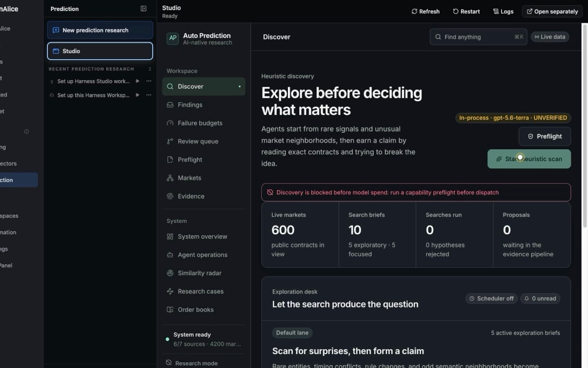Click the Logs toolbar button
588x368 pixels.
point(503,11)
